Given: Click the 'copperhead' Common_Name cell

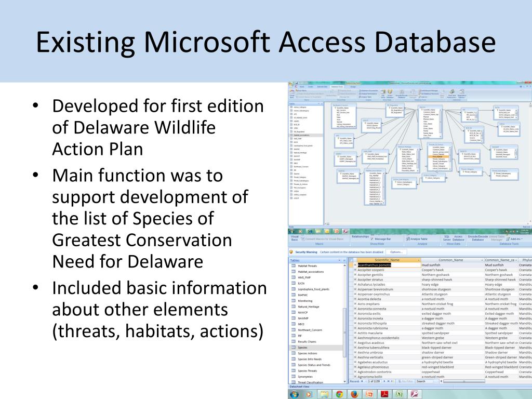Looking at the screenshot, I should (x=452, y=372).
